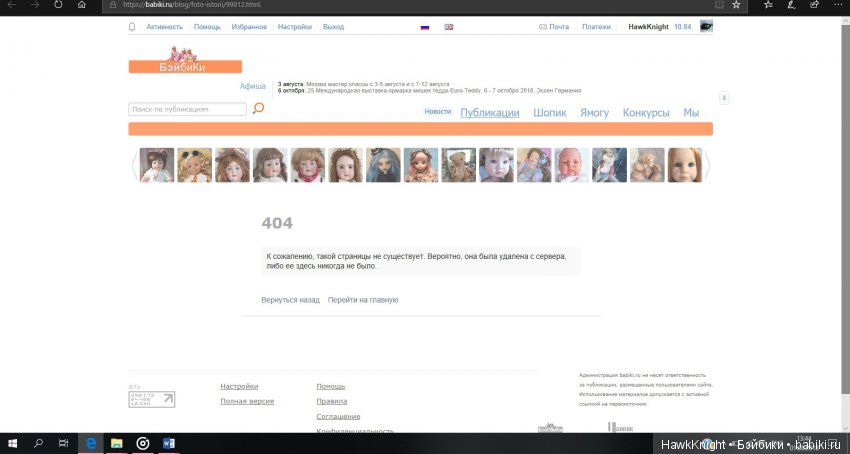Open Активность in the top menu
The width and height of the screenshot is (850, 454).
(164, 27)
